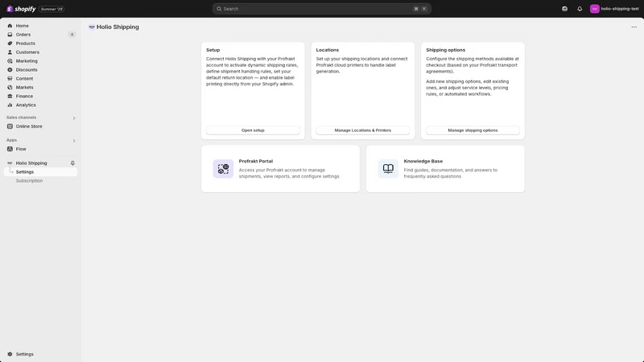
Task: Click the Markets globe icon
Action: coord(10,88)
